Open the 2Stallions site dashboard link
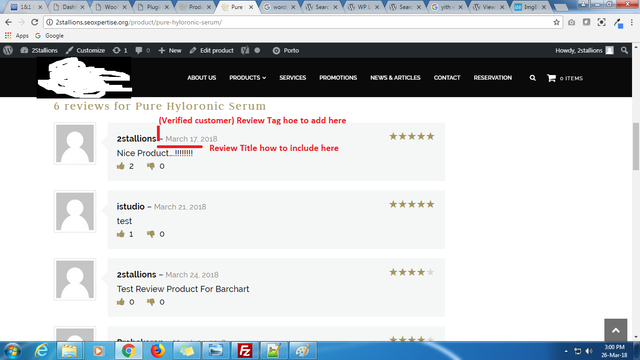Image resolution: width=640 pixels, height=360 pixels. 39,51
